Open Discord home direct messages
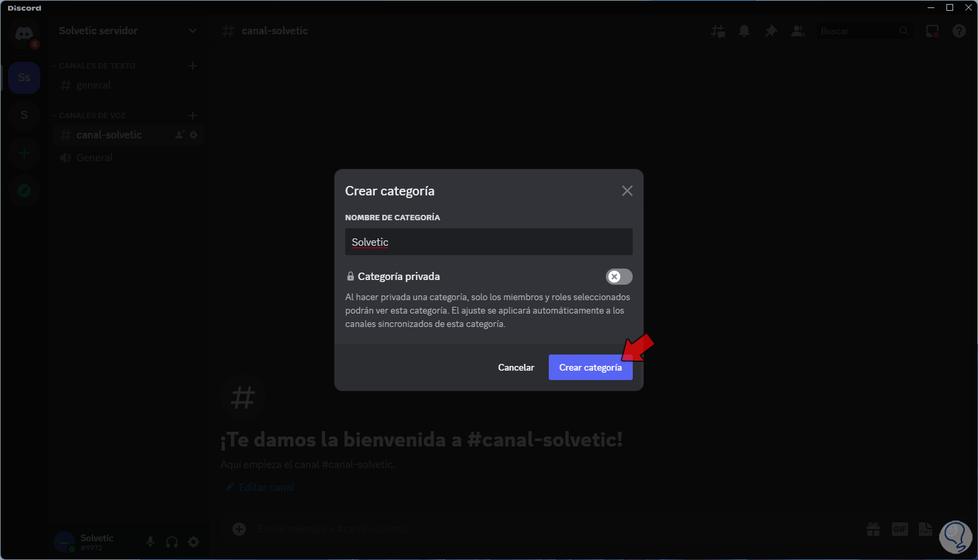The image size is (978, 560). 24,34
